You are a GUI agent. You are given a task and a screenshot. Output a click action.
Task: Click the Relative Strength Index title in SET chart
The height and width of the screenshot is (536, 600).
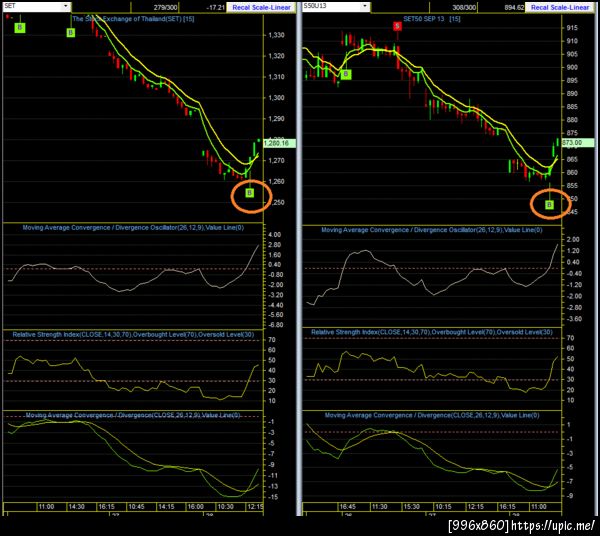pyautogui.click(x=133, y=334)
